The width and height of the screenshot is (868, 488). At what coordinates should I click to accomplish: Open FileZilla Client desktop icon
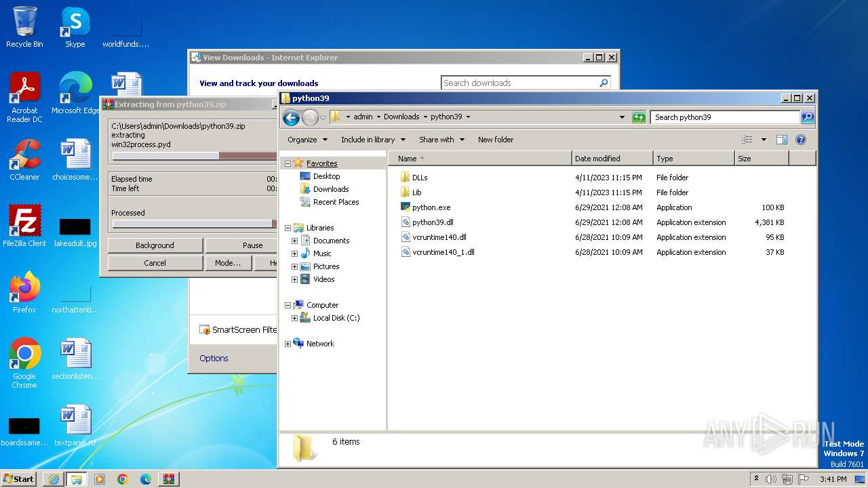click(x=24, y=226)
